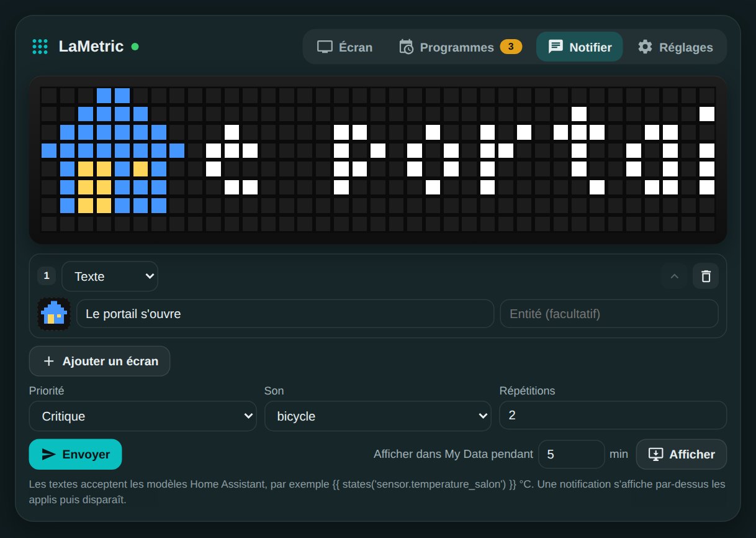Open the Son dropdown set to bicycle
Screen dimensions: 756x538
click(378, 416)
